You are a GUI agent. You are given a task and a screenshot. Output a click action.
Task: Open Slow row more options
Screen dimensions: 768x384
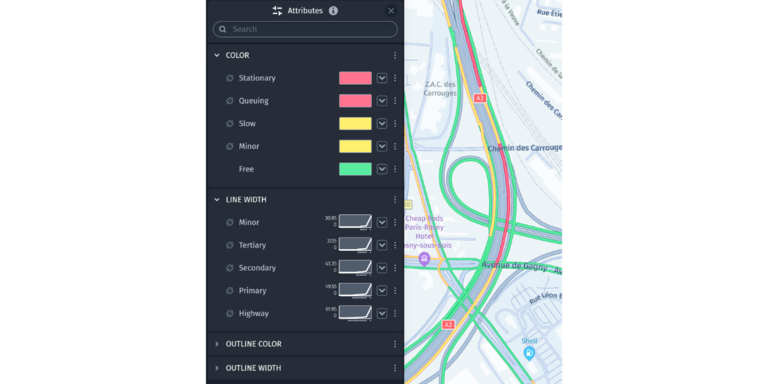point(395,124)
